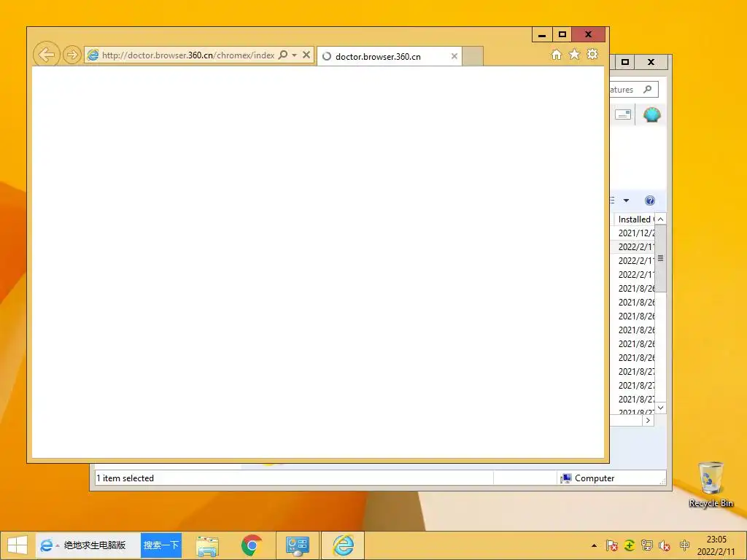Close the Internet Explorer window

[589, 34]
